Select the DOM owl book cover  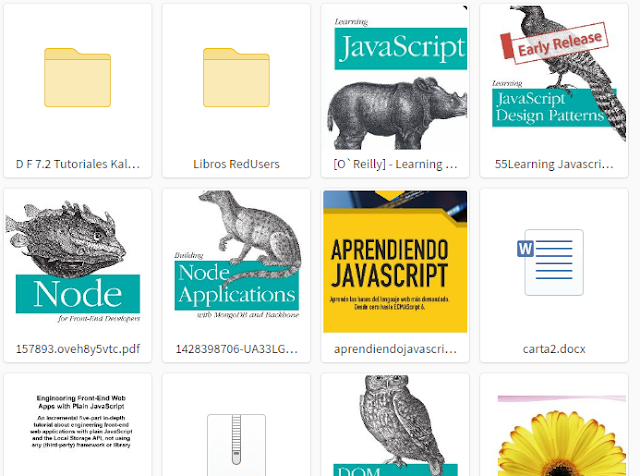tap(395, 425)
